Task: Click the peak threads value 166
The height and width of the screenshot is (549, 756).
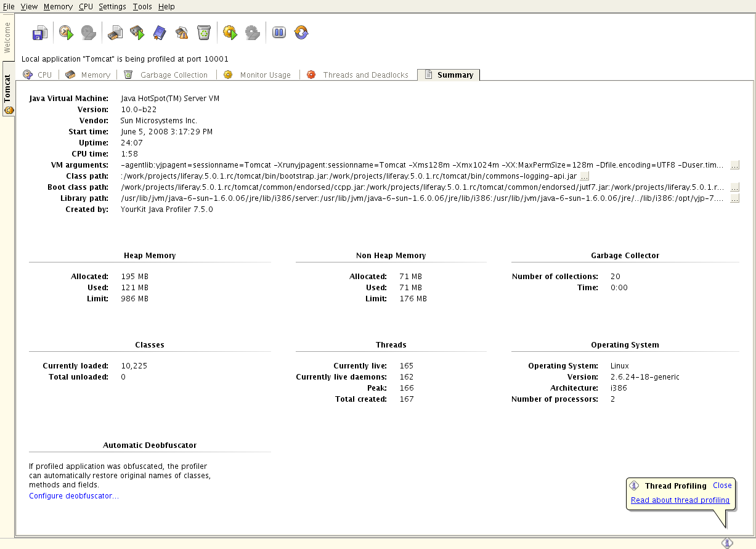Action: tap(407, 388)
